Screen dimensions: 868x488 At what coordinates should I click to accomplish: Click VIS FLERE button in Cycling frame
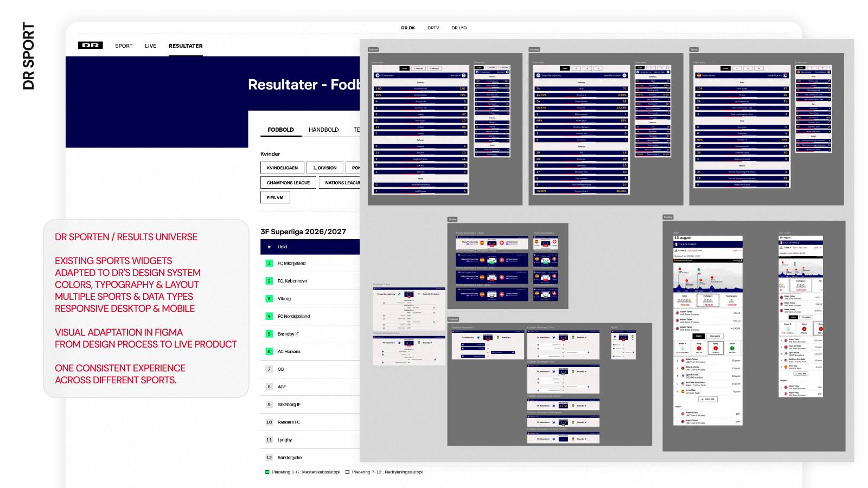pos(708,399)
